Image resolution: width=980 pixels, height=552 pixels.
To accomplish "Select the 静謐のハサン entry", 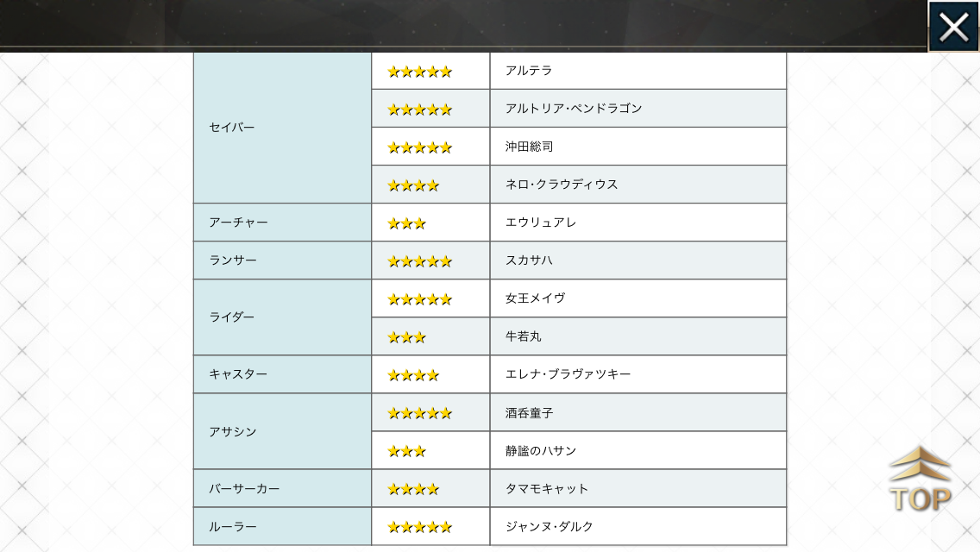I will click(540, 451).
